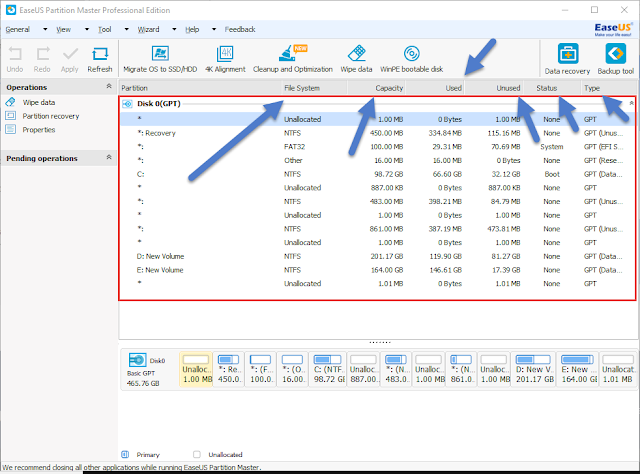Select the Unallocated 887.00 KB block
The width and height of the screenshot is (640, 474).
363,369
